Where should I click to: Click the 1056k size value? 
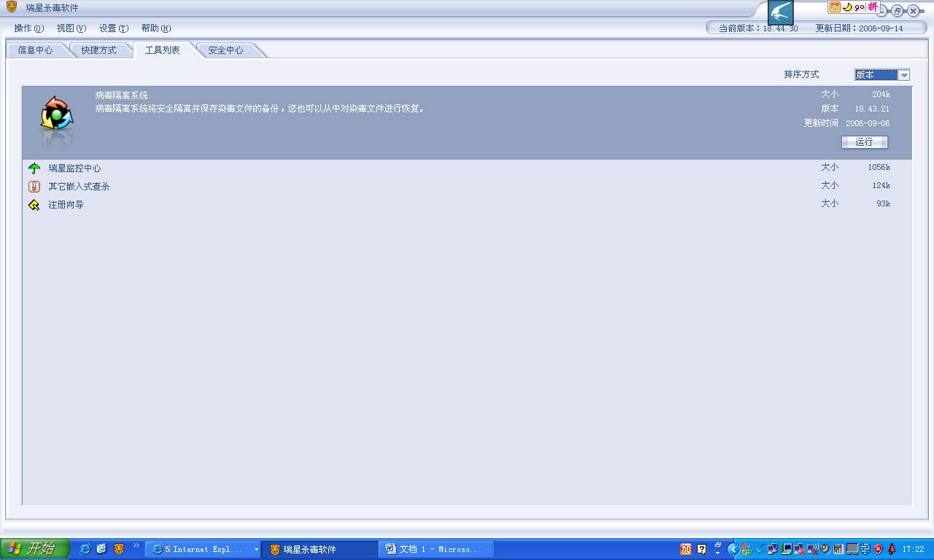[x=879, y=168]
